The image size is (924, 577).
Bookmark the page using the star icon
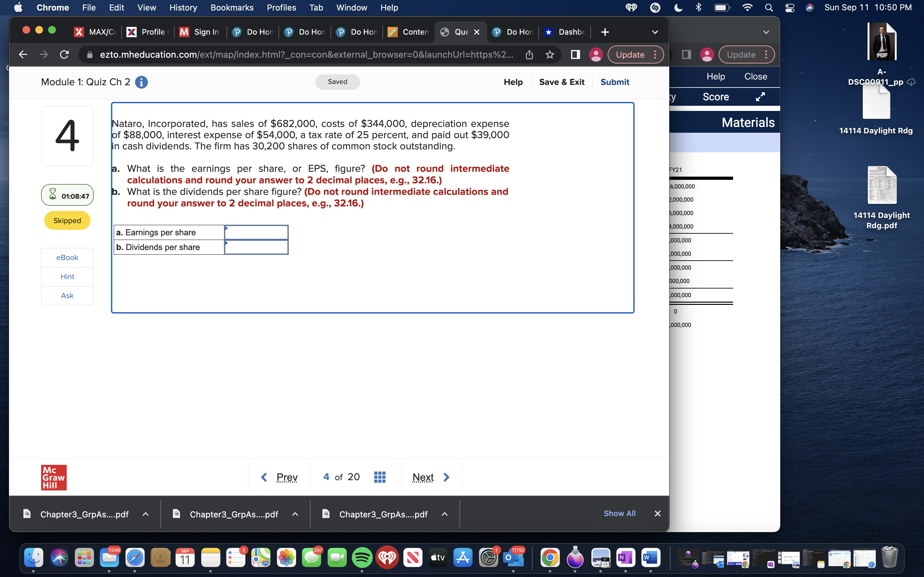click(550, 54)
